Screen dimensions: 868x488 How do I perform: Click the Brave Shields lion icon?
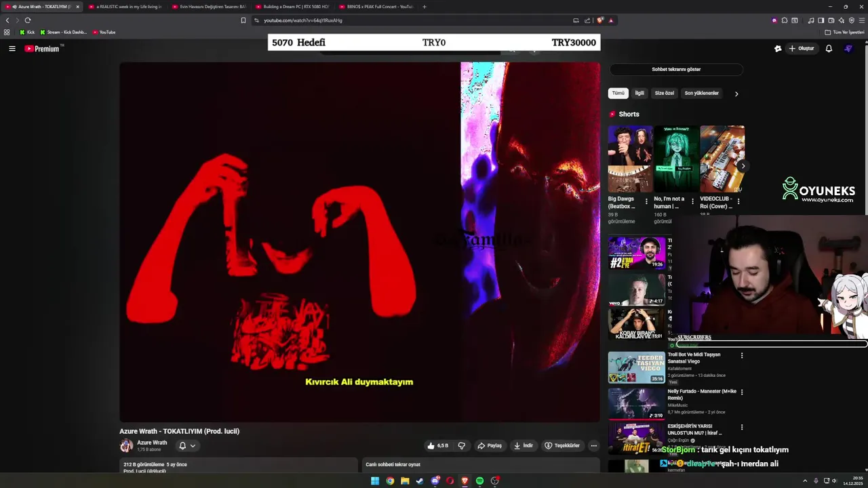tap(600, 20)
